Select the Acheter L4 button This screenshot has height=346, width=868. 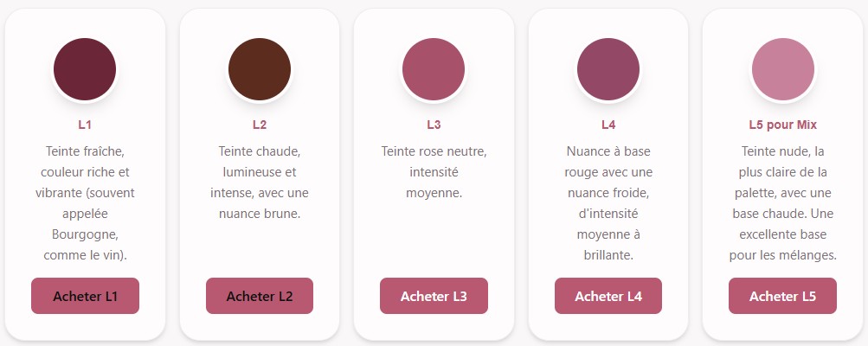pyautogui.click(x=608, y=296)
